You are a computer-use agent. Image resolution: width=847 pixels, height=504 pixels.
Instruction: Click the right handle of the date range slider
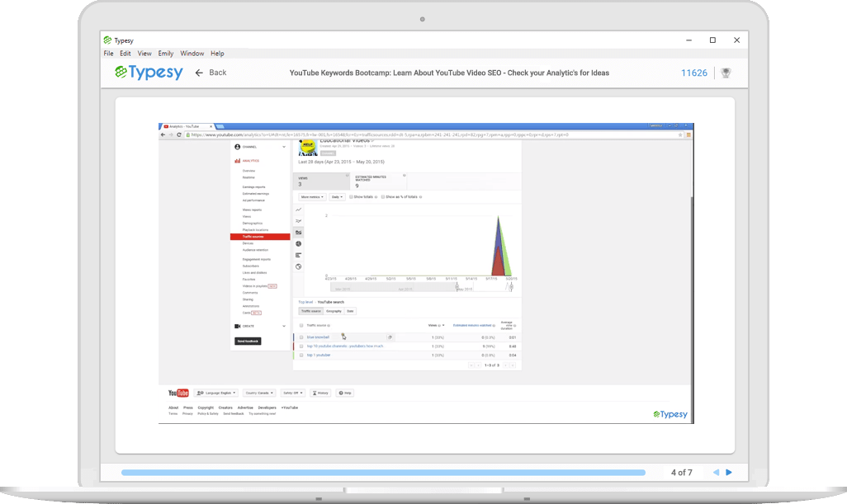(511, 286)
